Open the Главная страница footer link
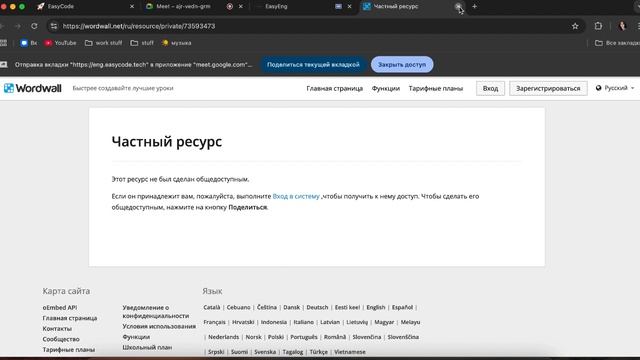Viewport: 640px width, 360px height. click(x=70, y=318)
